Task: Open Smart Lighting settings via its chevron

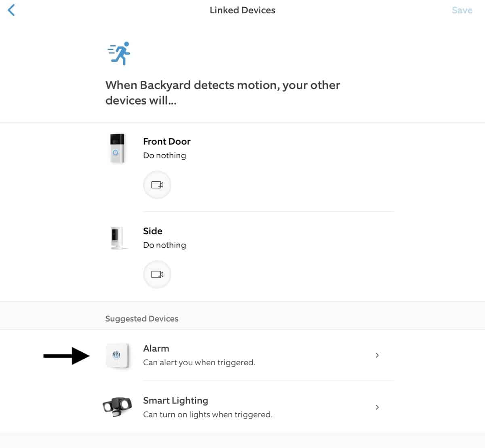Action: [x=377, y=407]
